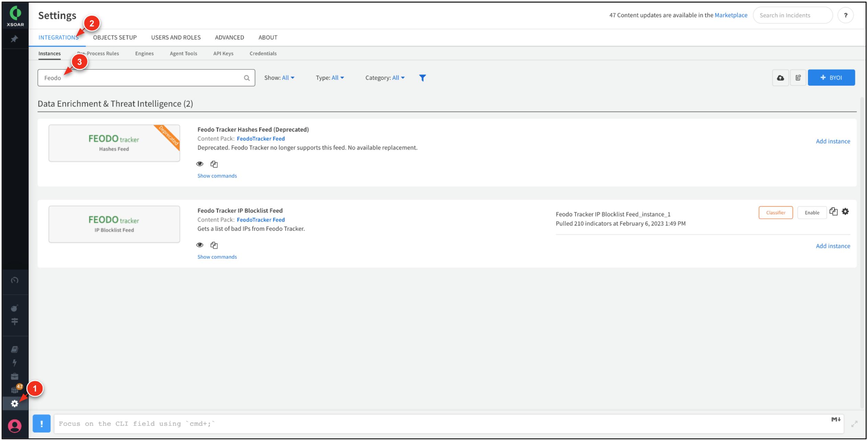Click the blue exclamation CLI button
868x441 pixels.
pyautogui.click(x=42, y=423)
